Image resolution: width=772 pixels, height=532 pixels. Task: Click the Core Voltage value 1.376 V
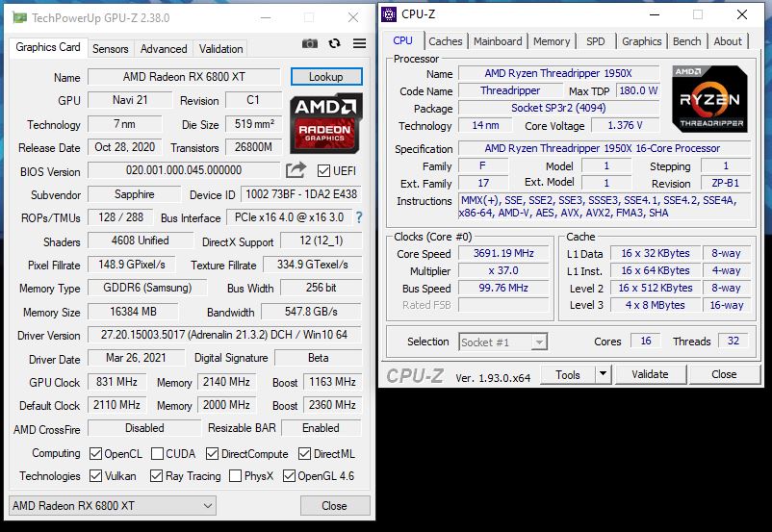coord(625,125)
